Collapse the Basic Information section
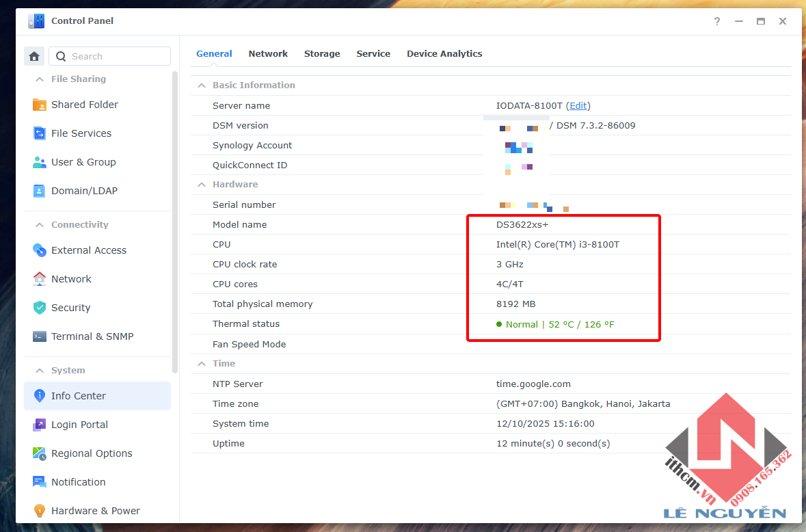This screenshot has height=532, width=806. [201, 85]
